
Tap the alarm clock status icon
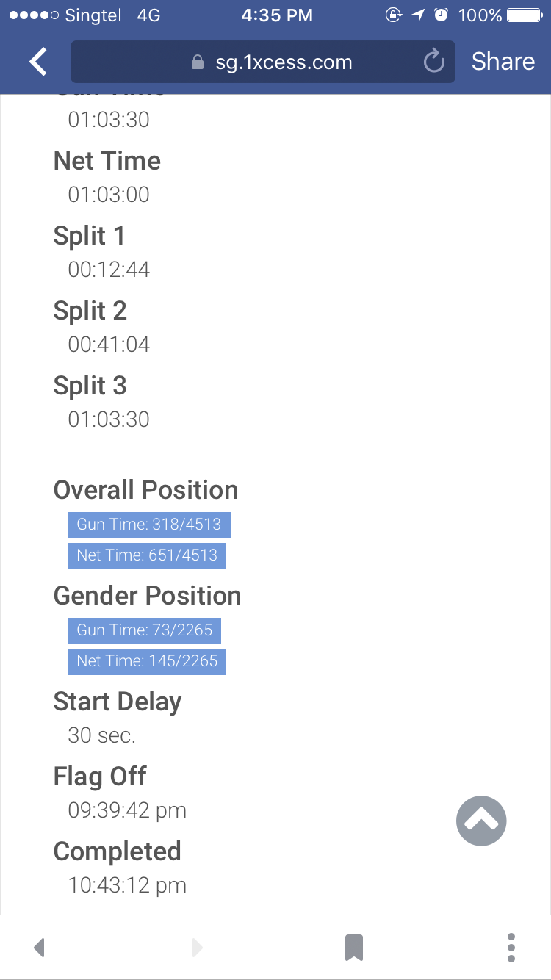point(441,15)
